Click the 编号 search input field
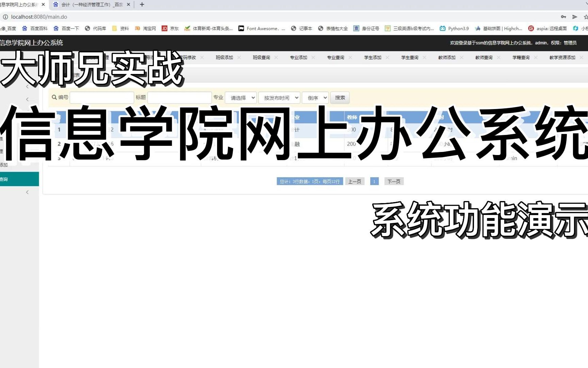Viewport: 588px width, 368px height. (102, 98)
